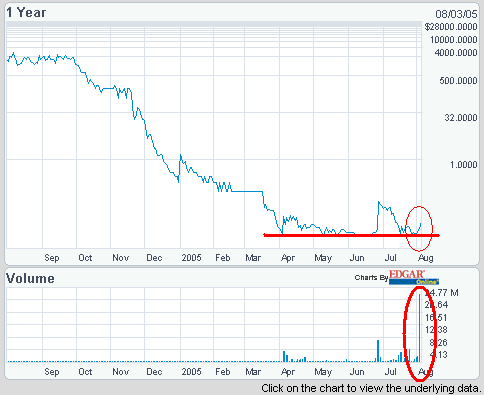Click the Jul label under the Volume chart
Viewport: 484px width, 395px height.
(x=390, y=372)
